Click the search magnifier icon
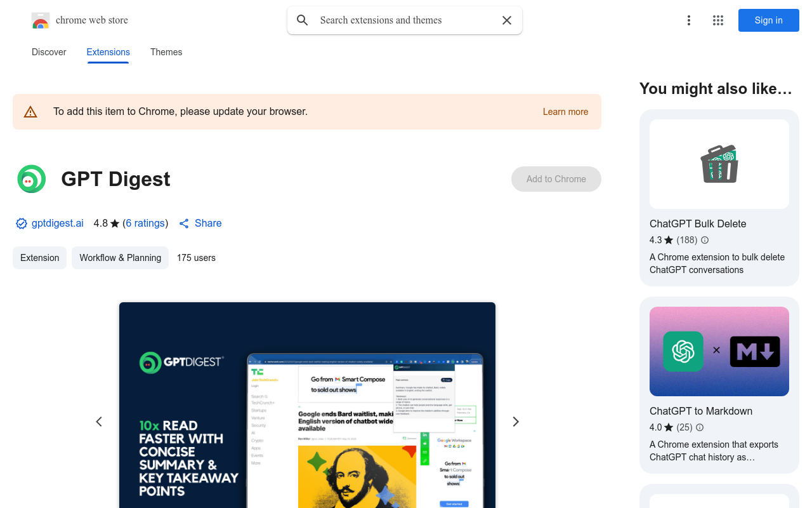This screenshot has height=508, width=812. click(303, 20)
